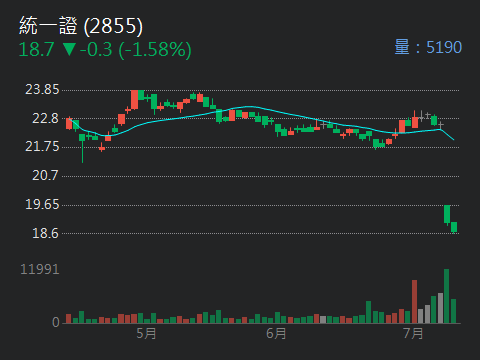
Task: Click the stock title 統一證 (2855)
Action: (81, 26)
